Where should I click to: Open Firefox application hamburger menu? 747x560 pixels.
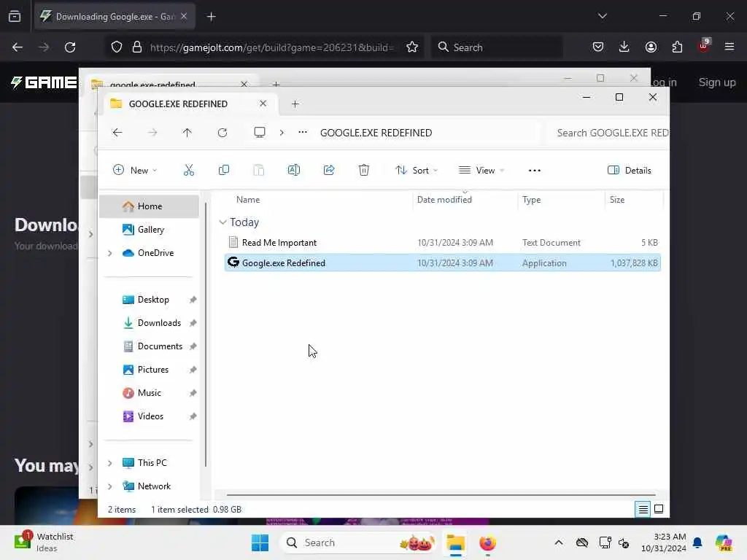click(x=729, y=47)
